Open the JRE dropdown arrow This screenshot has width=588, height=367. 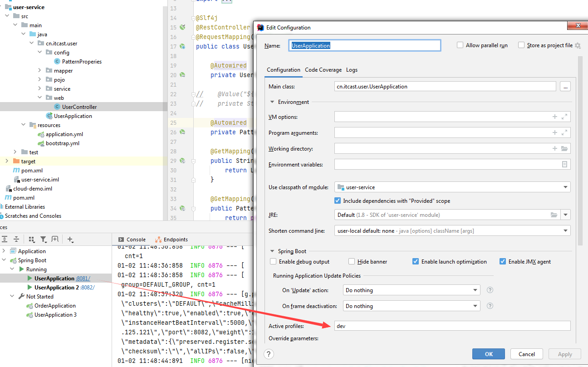(x=566, y=215)
